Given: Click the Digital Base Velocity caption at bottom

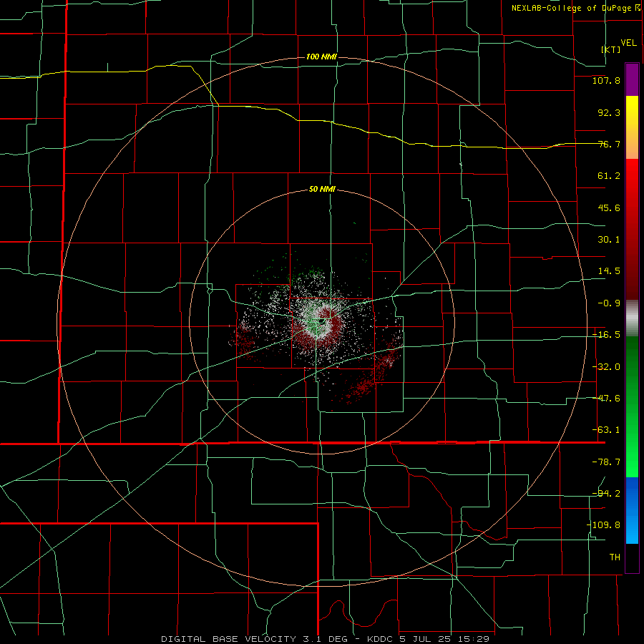Looking at the screenshot, I should pos(325,639).
